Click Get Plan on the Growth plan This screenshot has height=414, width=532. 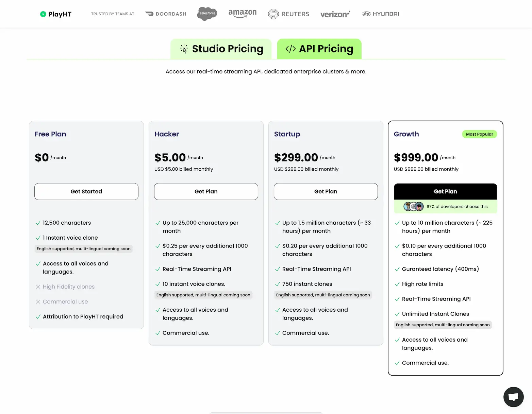coord(445,191)
